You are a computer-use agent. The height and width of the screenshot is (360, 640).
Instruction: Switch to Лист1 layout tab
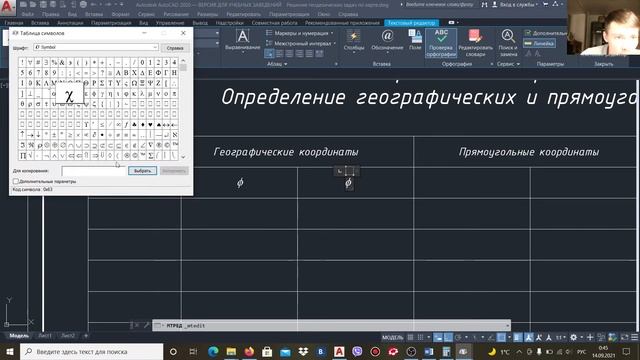pos(45,336)
